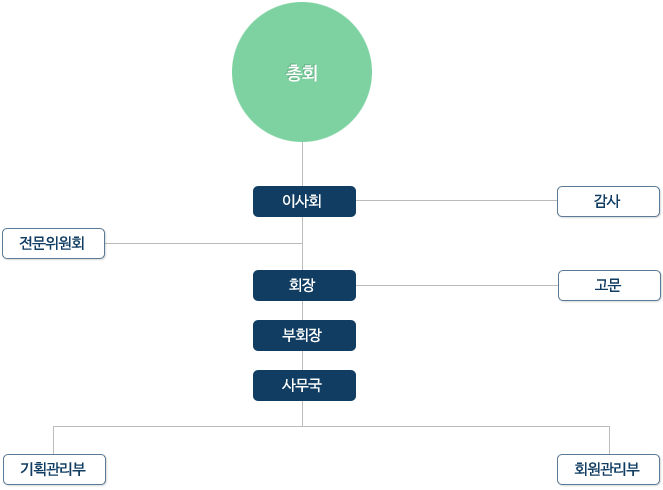
Task: Click the 총회 text label
Action: pyautogui.click(x=302, y=73)
